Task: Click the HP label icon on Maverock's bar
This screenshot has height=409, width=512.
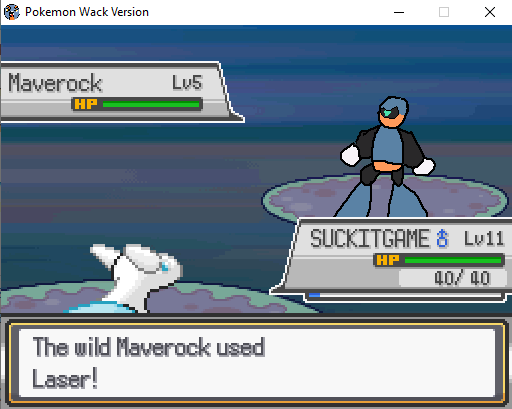Action: [x=86, y=104]
